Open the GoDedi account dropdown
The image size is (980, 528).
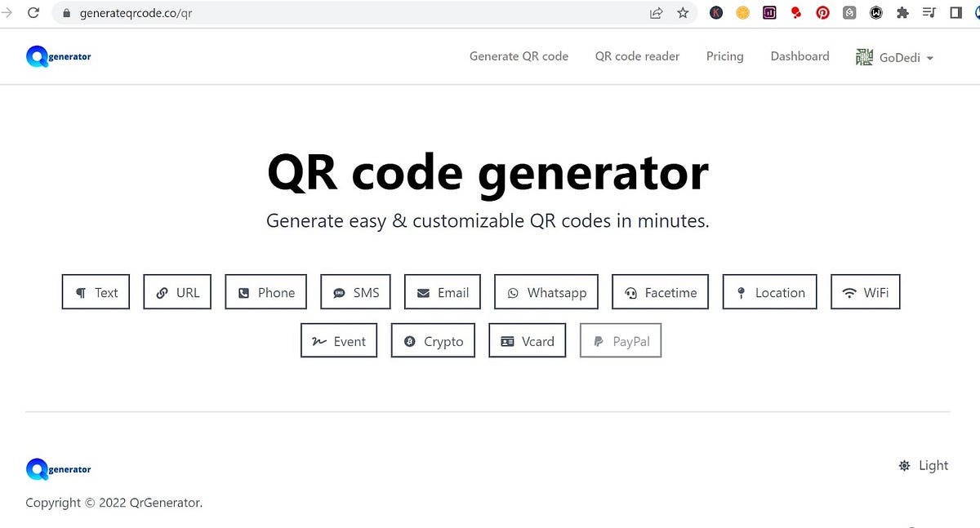click(896, 56)
